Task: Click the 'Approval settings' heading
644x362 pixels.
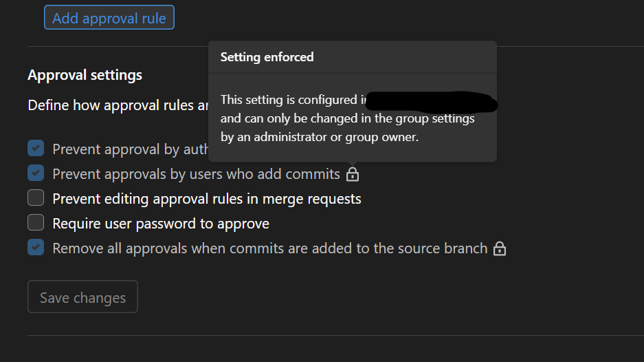Action: [x=85, y=75]
